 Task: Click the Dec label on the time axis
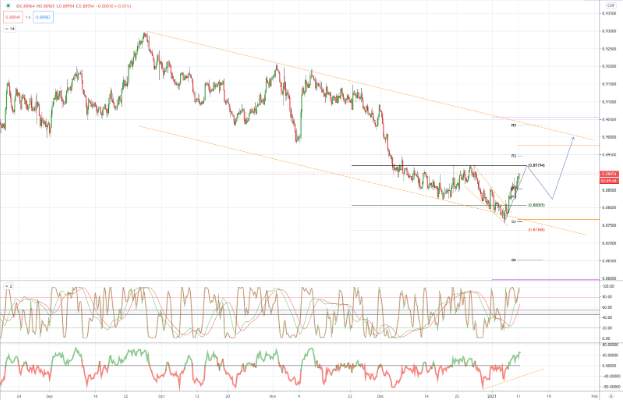click(380, 396)
